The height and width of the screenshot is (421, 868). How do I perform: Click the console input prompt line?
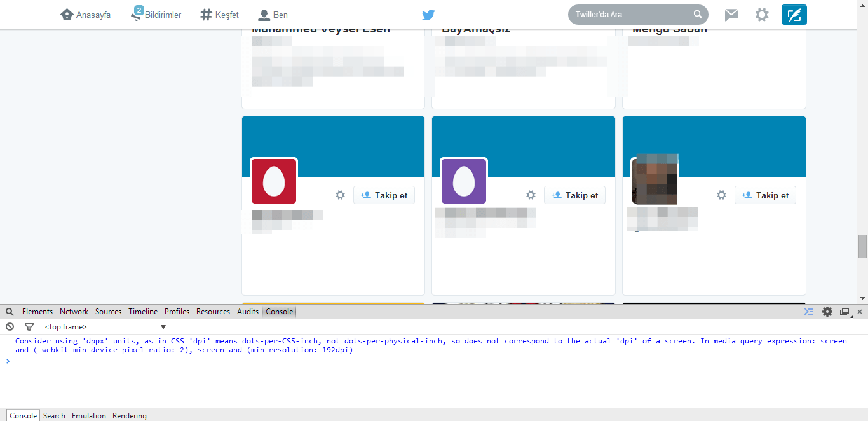tap(434, 361)
